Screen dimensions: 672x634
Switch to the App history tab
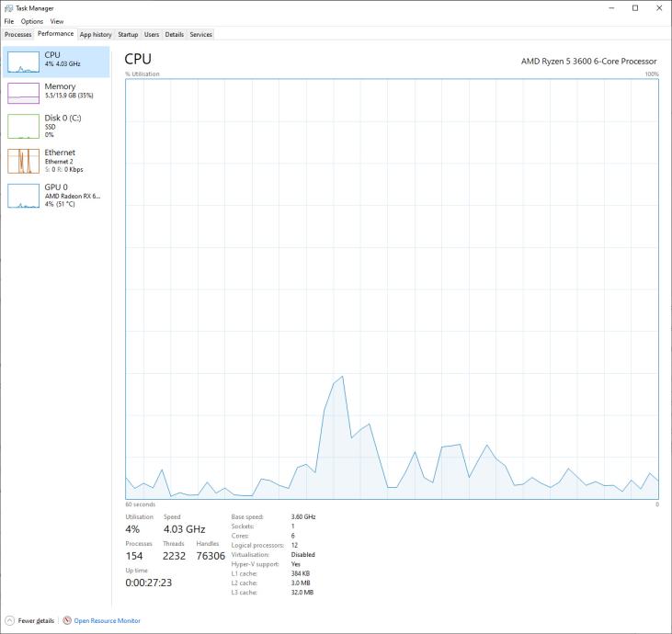(96, 35)
